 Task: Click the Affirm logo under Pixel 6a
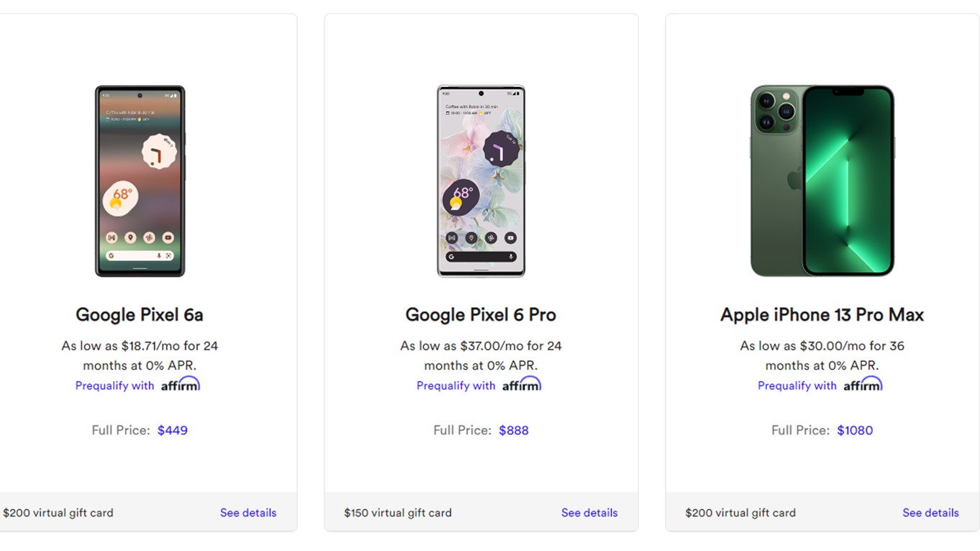coord(180,385)
